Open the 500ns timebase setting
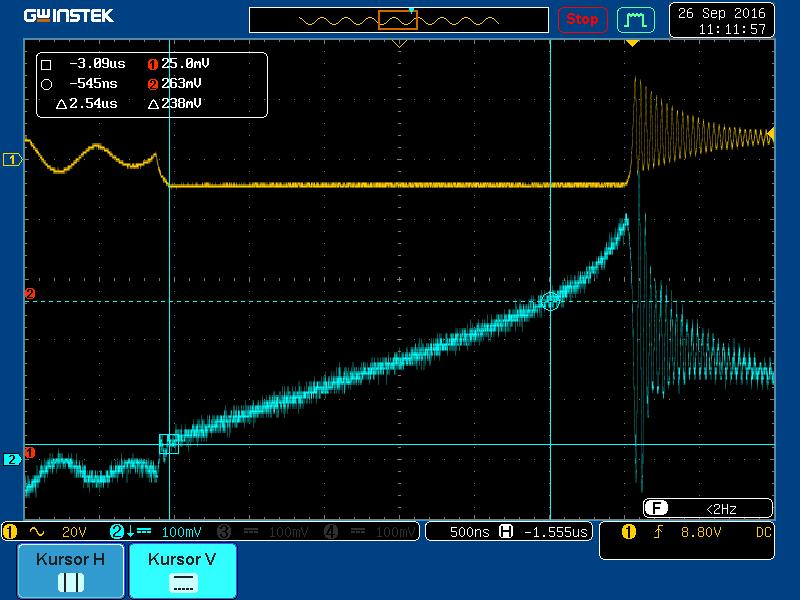Screen dimensions: 800x600 [468, 532]
